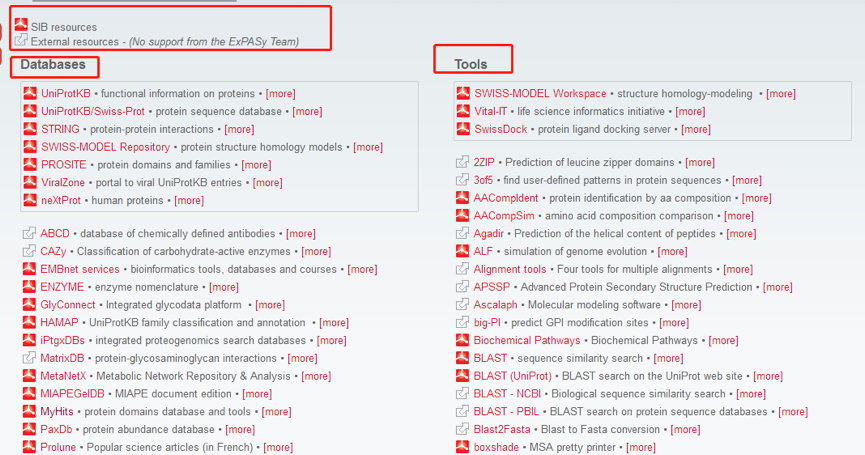This screenshot has height=455, width=865.
Task: Click the external link icon beside MatrixDB
Action: 29,358
